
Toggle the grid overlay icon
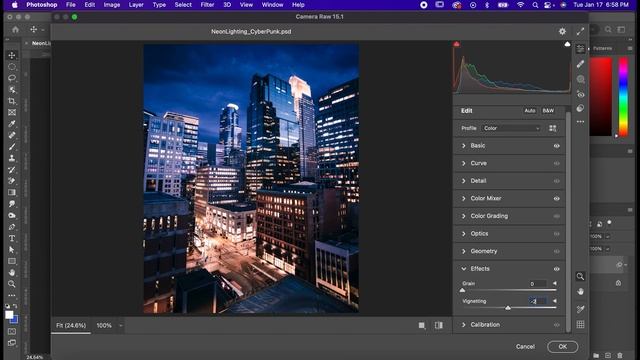[580, 324]
